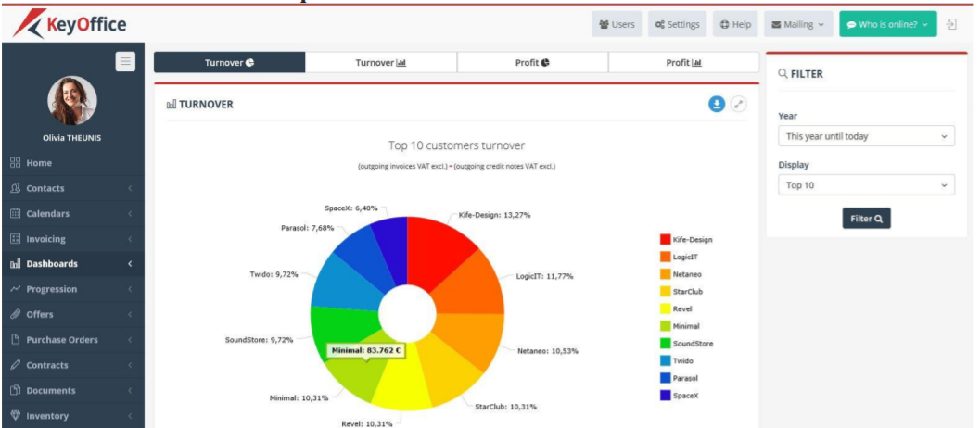Screen dimensions: 980x428
Task: Click the Documents sidebar icon
Action: tap(17, 391)
